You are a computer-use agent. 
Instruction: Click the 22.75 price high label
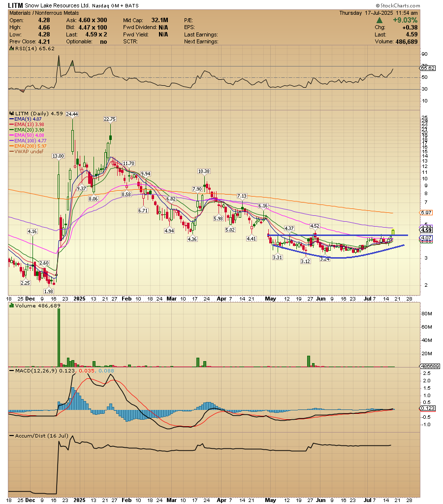coord(110,119)
